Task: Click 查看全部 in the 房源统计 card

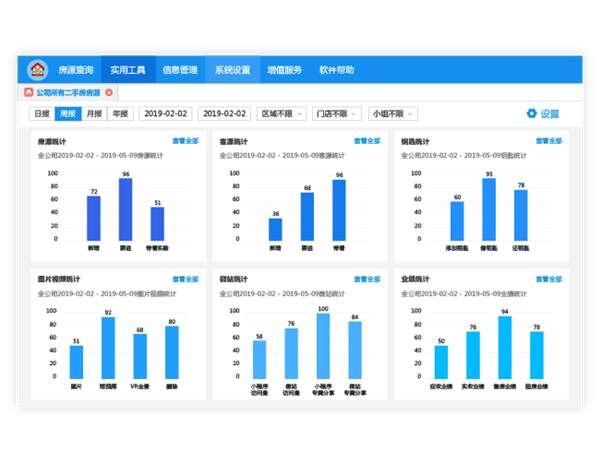Action: coord(186,142)
